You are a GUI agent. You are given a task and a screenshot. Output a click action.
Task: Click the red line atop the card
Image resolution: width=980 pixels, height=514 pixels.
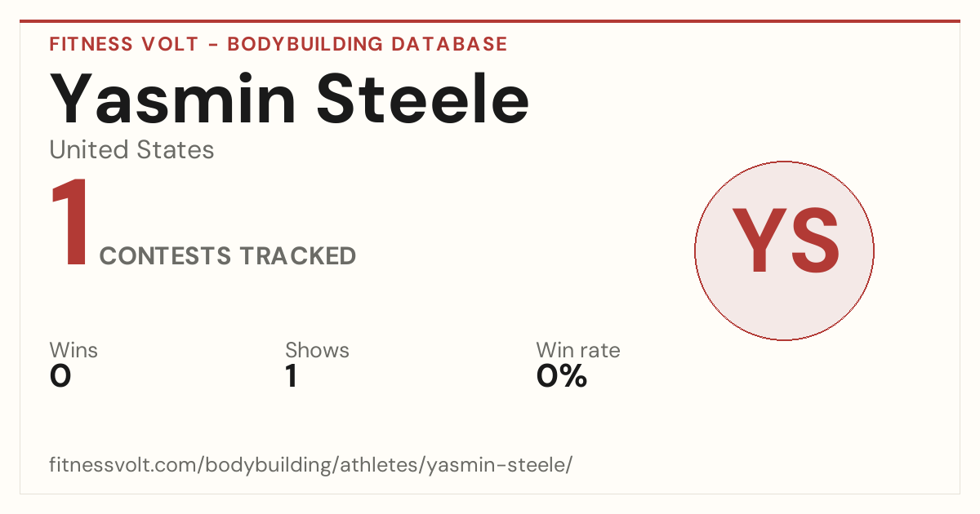[490, 21]
